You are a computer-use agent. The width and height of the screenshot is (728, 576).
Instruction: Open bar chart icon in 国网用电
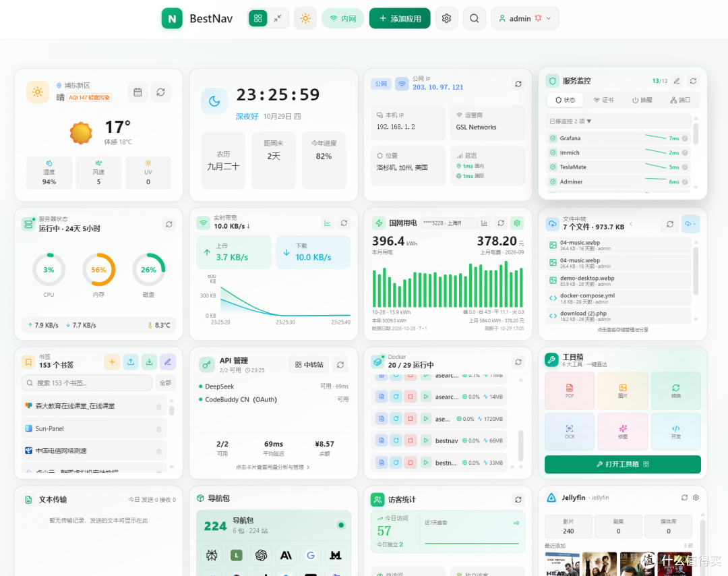click(x=484, y=223)
